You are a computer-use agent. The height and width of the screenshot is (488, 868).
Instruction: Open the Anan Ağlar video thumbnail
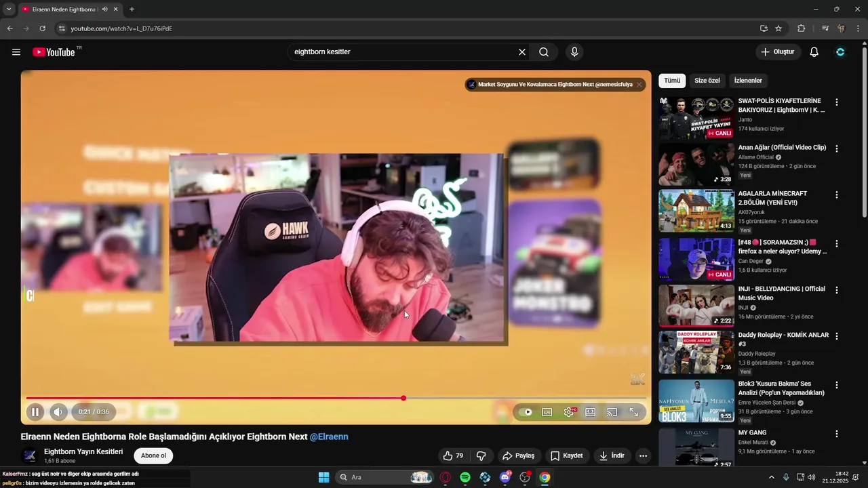[696, 165]
